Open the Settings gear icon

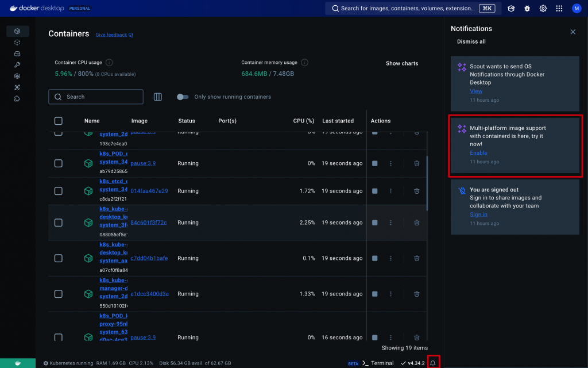pyautogui.click(x=543, y=8)
